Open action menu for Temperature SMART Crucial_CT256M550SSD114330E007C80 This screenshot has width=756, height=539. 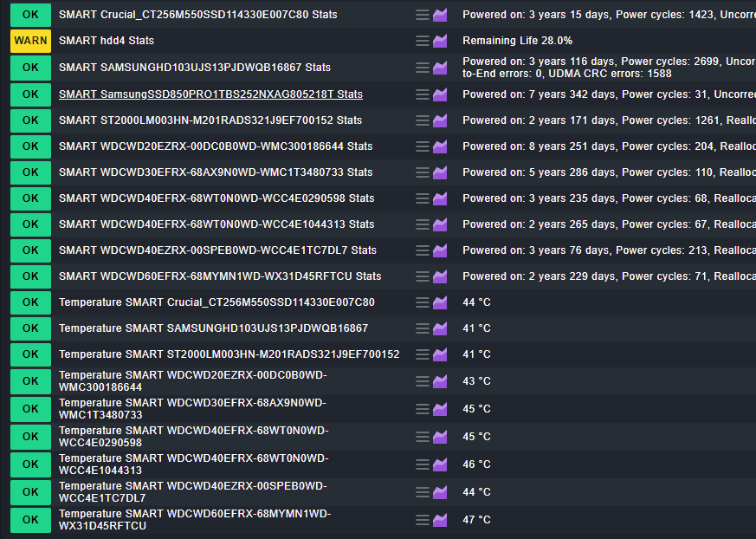(x=423, y=303)
